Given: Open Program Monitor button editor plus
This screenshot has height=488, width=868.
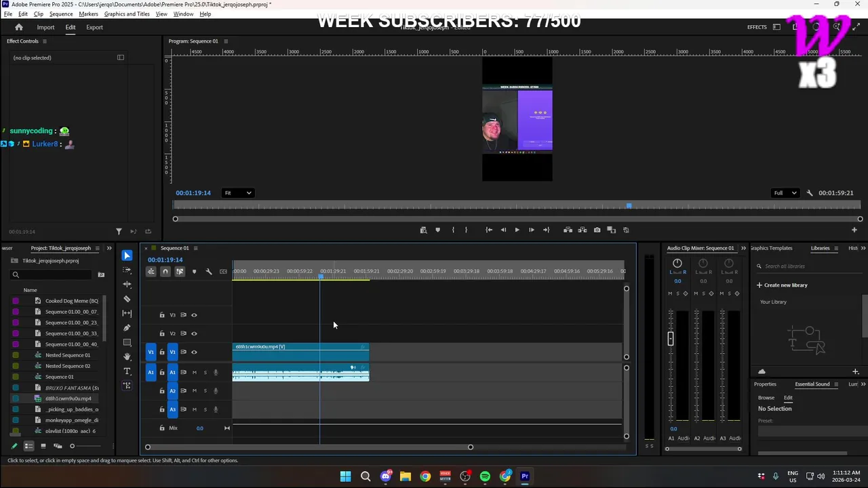Looking at the screenshot, I should [854, 230].
